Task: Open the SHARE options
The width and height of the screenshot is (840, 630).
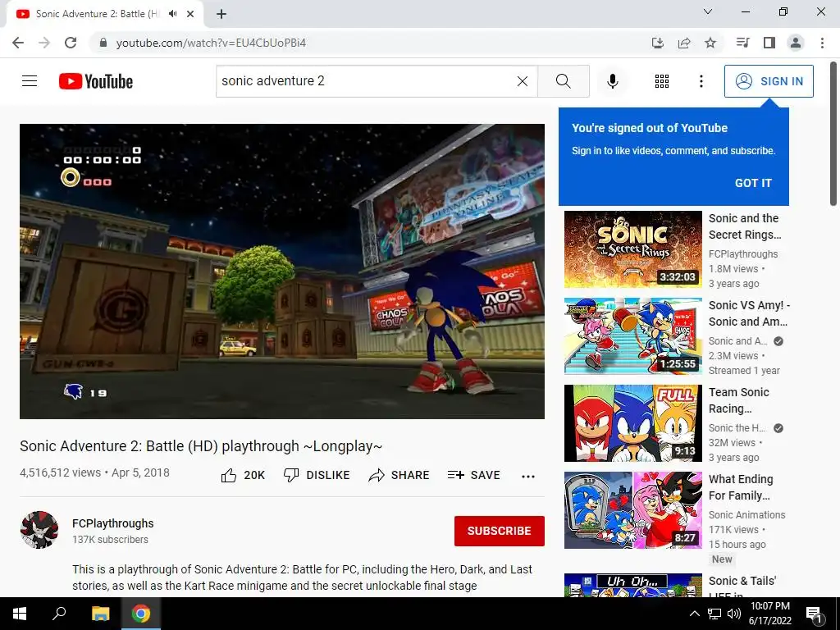Action: pos(399,475)
